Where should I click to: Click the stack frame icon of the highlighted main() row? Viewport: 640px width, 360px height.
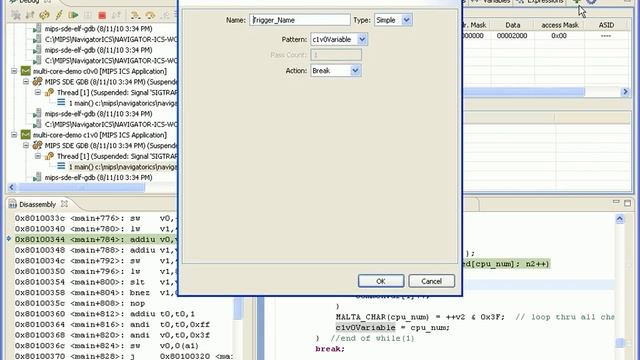61,167
